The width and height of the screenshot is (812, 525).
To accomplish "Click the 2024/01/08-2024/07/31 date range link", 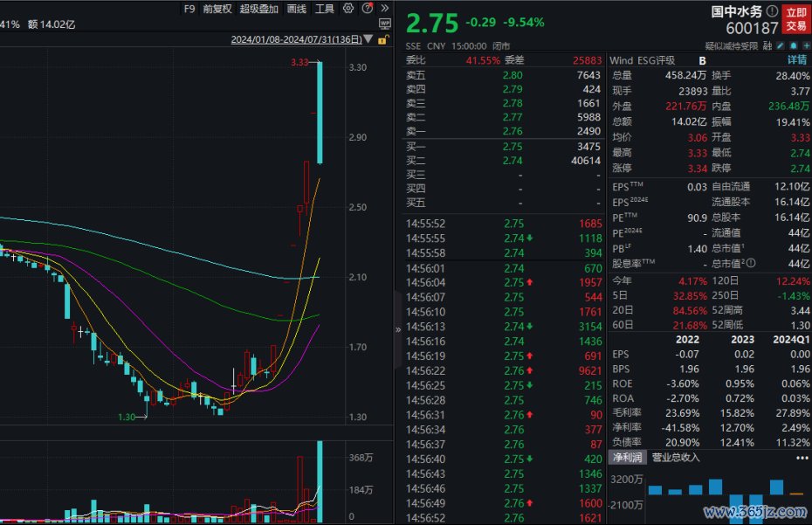I will (295, 39).
